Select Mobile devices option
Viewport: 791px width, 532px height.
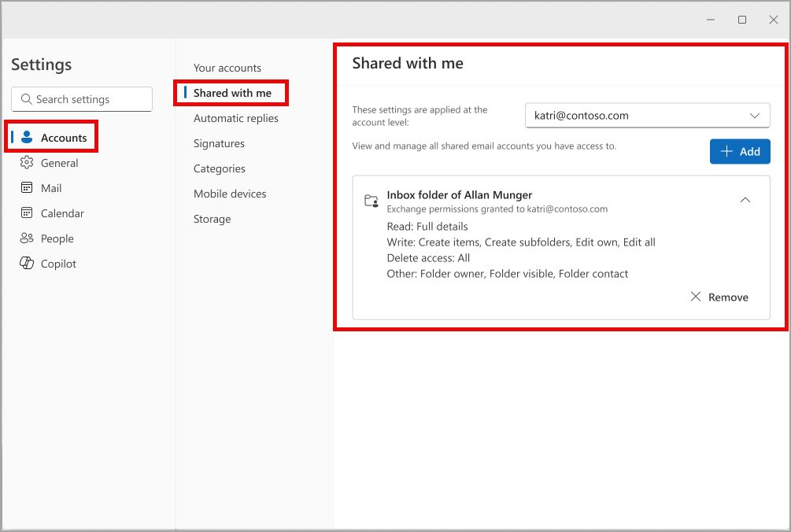click(x=230, y=194)
